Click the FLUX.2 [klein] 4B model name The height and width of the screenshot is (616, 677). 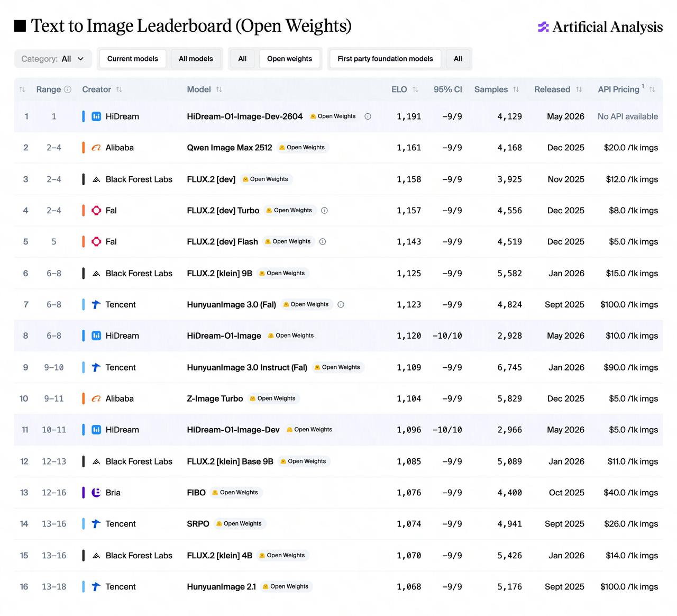219,556
